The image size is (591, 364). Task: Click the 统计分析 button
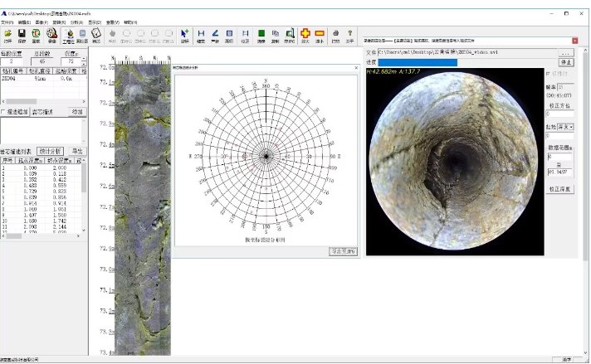[51, 151]
